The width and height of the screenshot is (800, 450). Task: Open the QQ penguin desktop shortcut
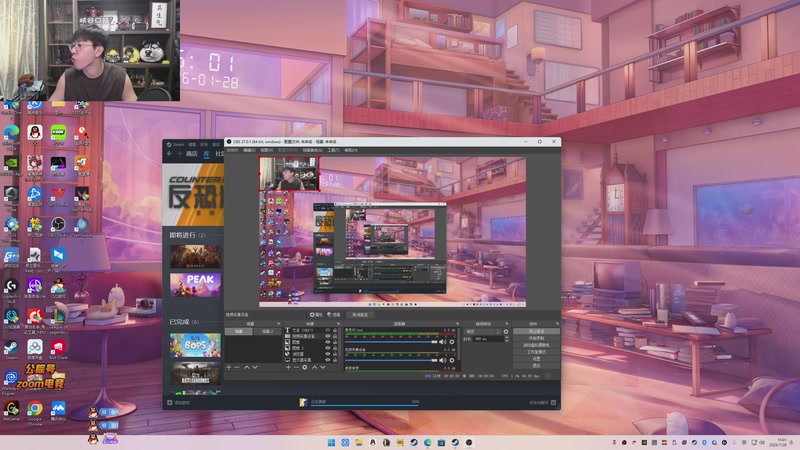35,134
